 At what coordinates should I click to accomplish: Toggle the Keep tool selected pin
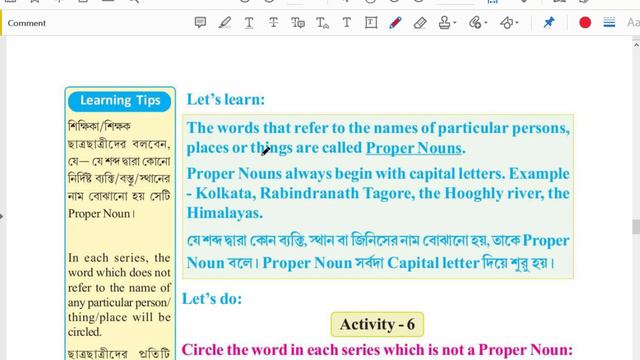click(x=549, y=22)
